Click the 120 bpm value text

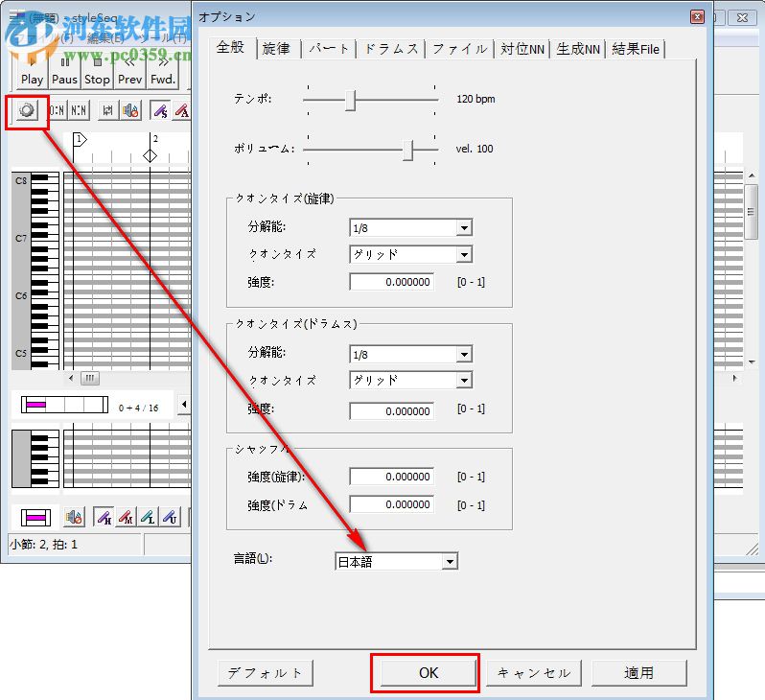[x=475, y=99]
